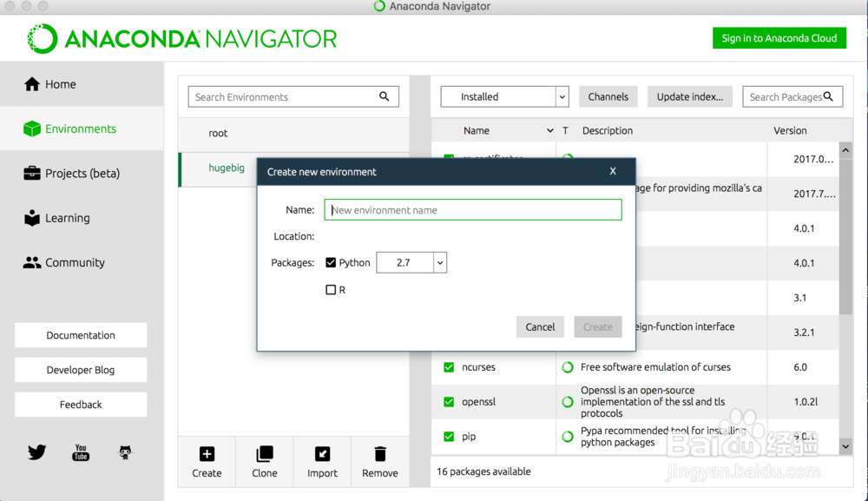Open the Twitter bird icon

pyautogui.click(x=37, y=452)
